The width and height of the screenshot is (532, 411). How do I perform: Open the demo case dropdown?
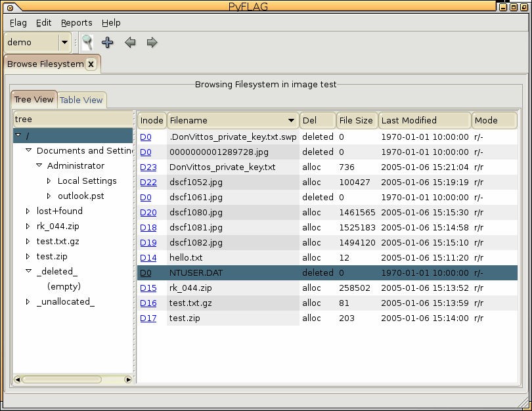64,43
